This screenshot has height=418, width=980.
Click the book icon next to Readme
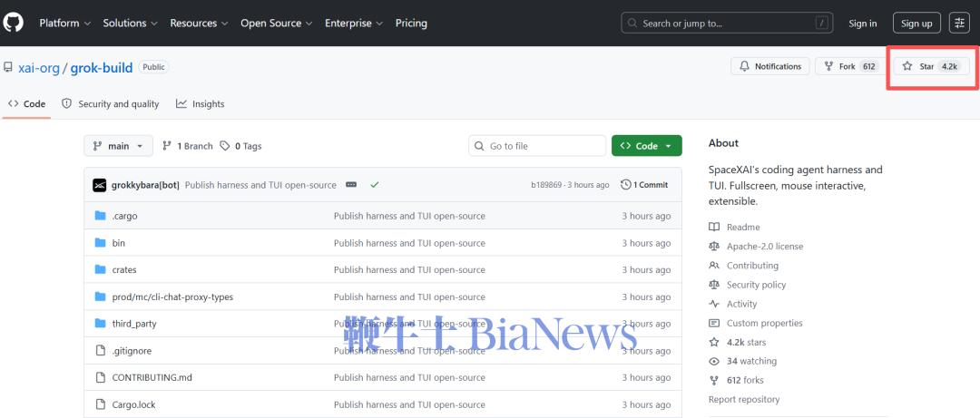coord(714,227)
